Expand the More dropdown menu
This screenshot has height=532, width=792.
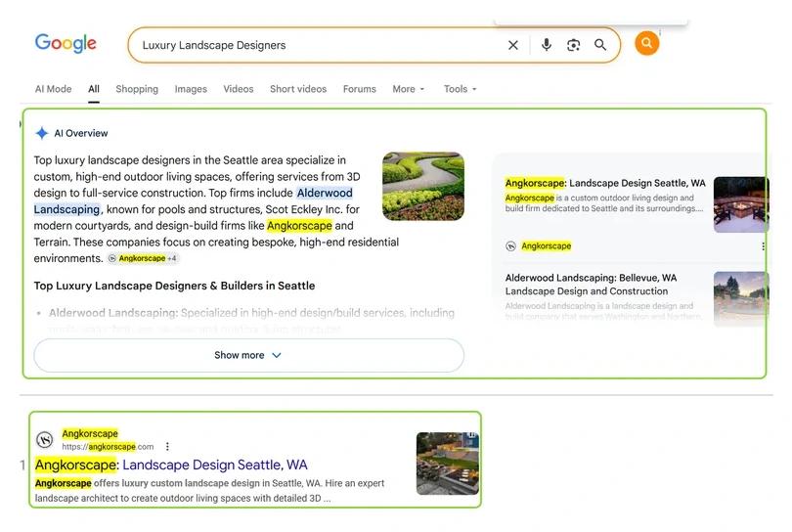(408, 89)
